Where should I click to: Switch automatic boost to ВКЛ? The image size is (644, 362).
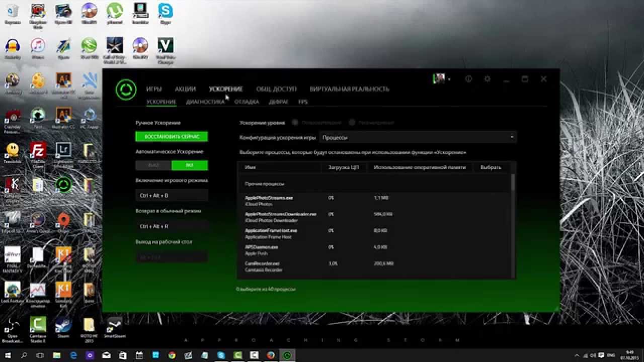click(190, 165)
